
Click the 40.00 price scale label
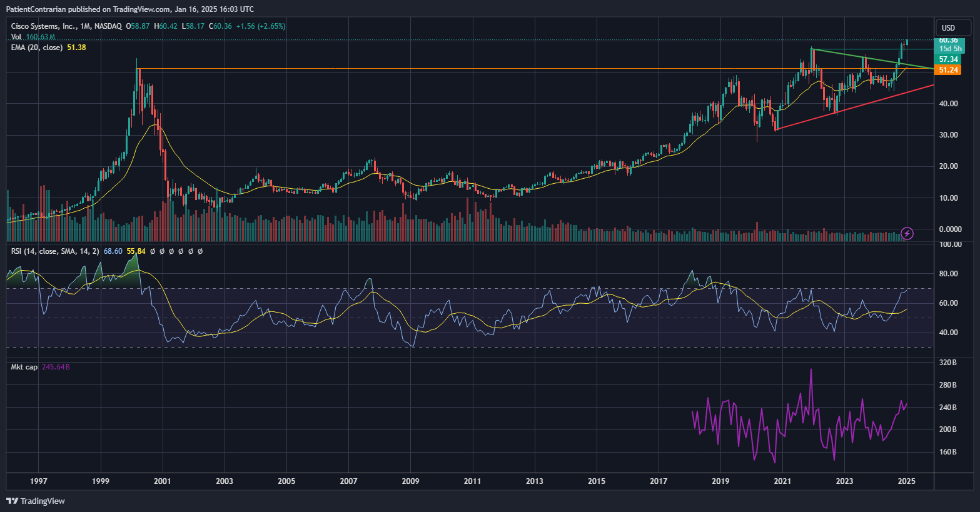tap(949, 104)
